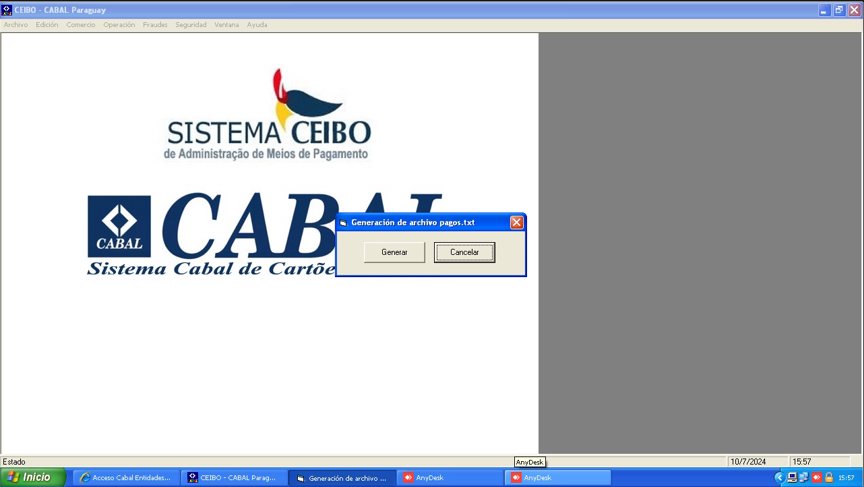
Task: Click the computer monitor tray icon
Action: [x=792, y=478]
